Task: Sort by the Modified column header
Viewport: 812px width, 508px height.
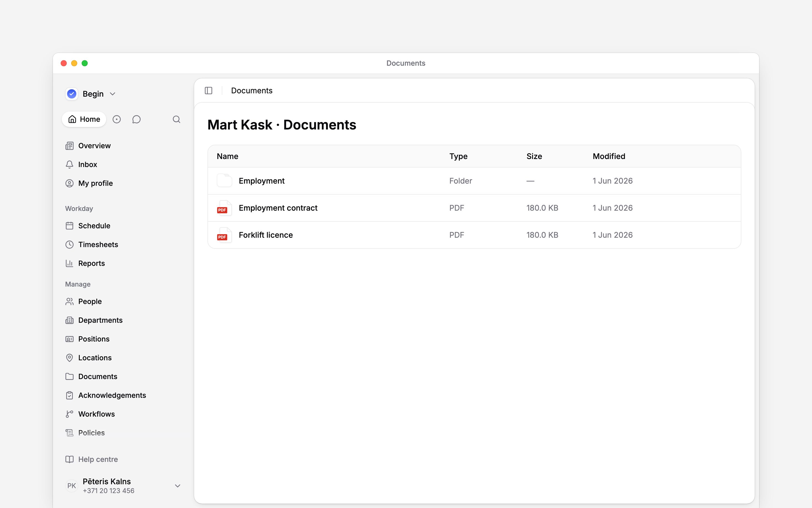Action: tap(609, 157)
